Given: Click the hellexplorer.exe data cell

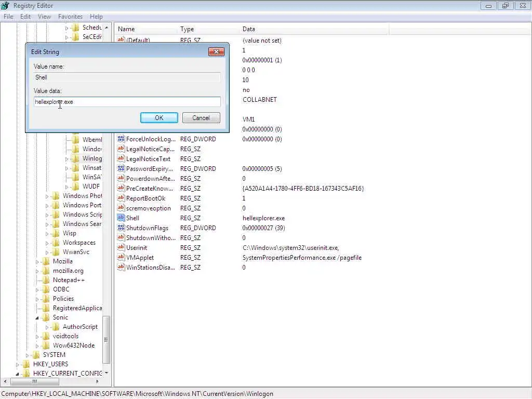Looking at the screenshot, I should pos(263,218).
